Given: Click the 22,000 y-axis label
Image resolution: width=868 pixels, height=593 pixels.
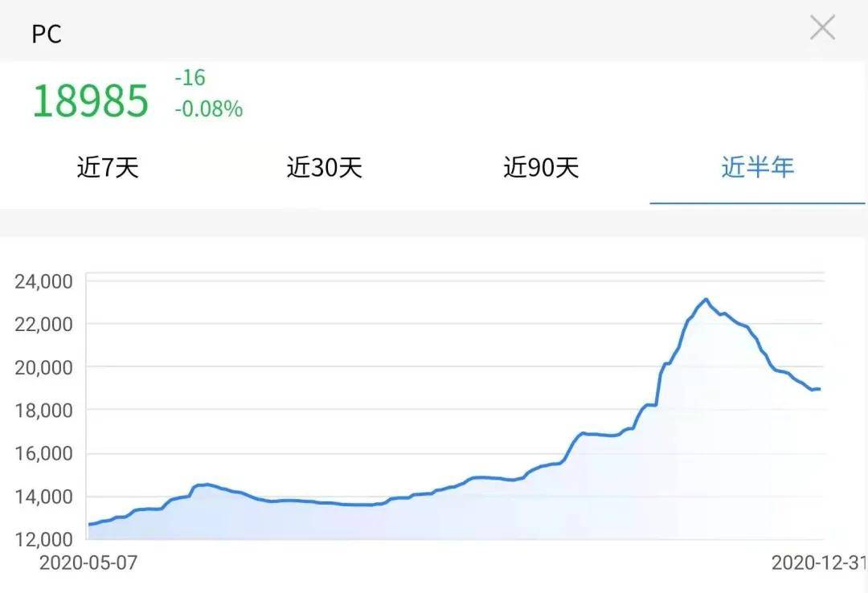Looking at the screenshot, I should (x=43, y=325).
